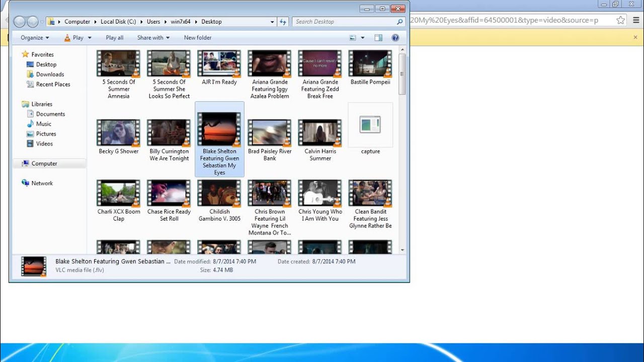Select Billy Currington We Are Tonight video
644x362 pixels.
[169, 140]
